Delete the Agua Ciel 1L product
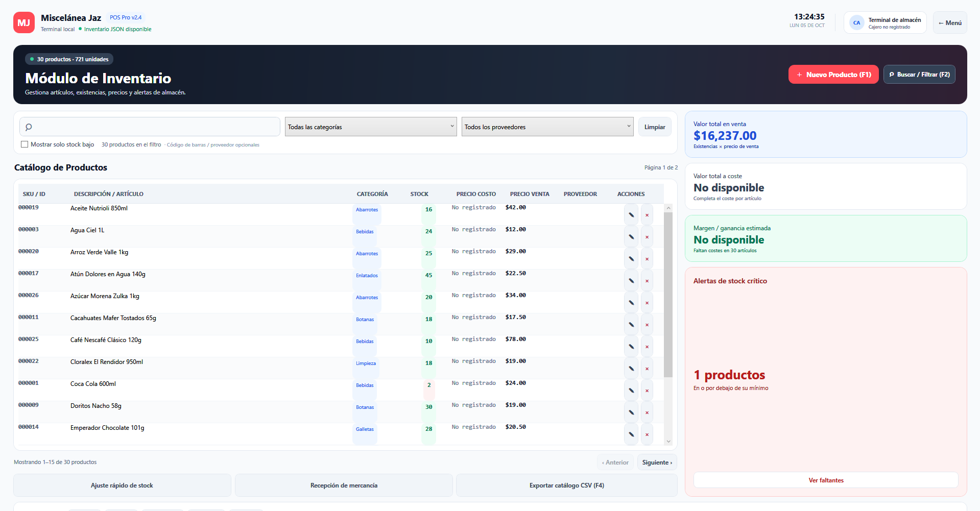980x511 pixels. (647, 237)
